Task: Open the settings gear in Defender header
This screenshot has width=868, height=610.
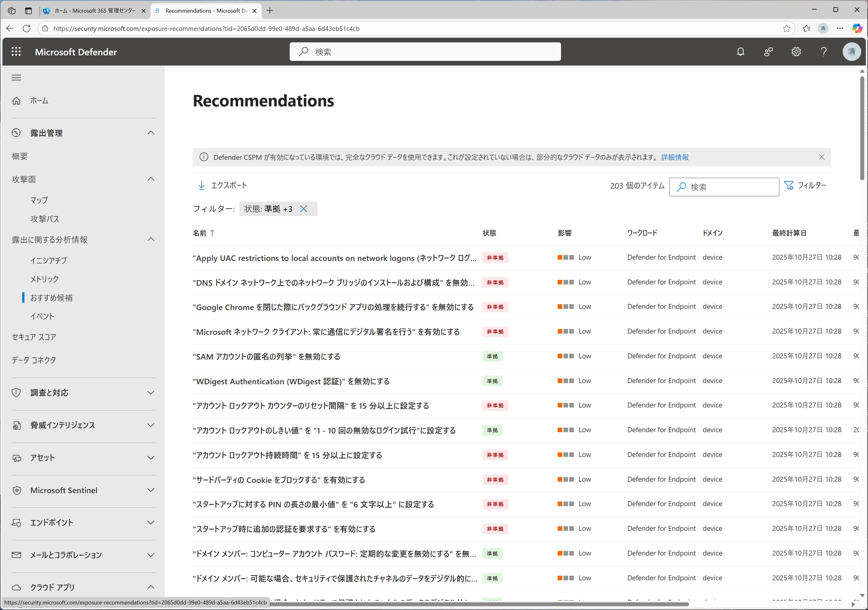Action: point(796,52)
